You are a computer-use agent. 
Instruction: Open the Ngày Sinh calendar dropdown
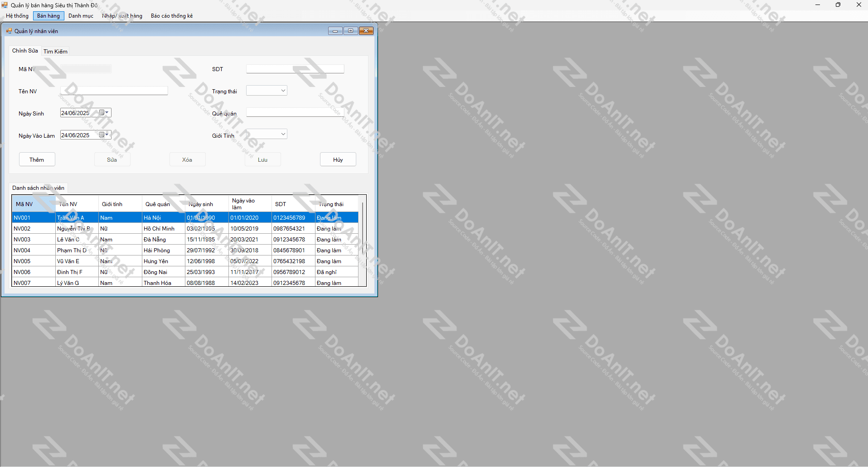point(104,113)
